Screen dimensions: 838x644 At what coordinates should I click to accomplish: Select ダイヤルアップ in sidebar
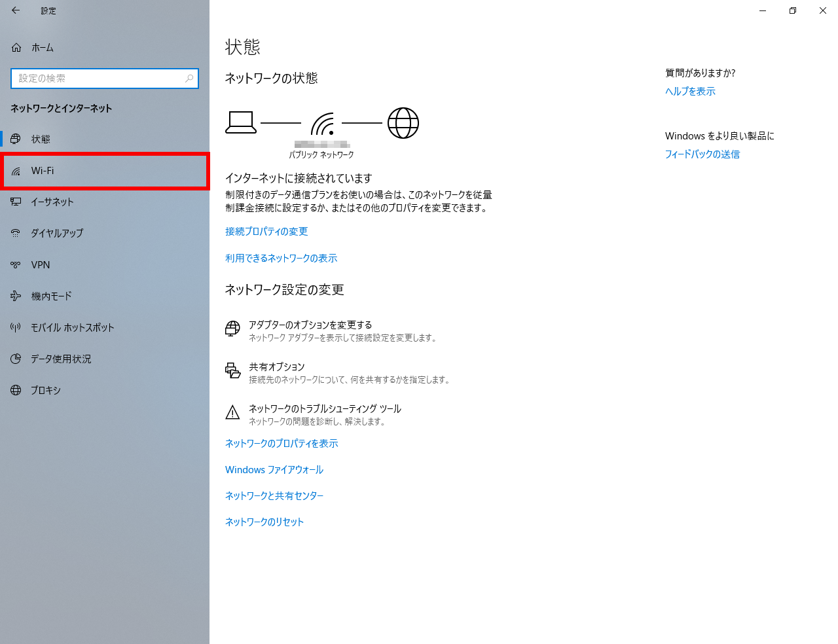(105, 233)
